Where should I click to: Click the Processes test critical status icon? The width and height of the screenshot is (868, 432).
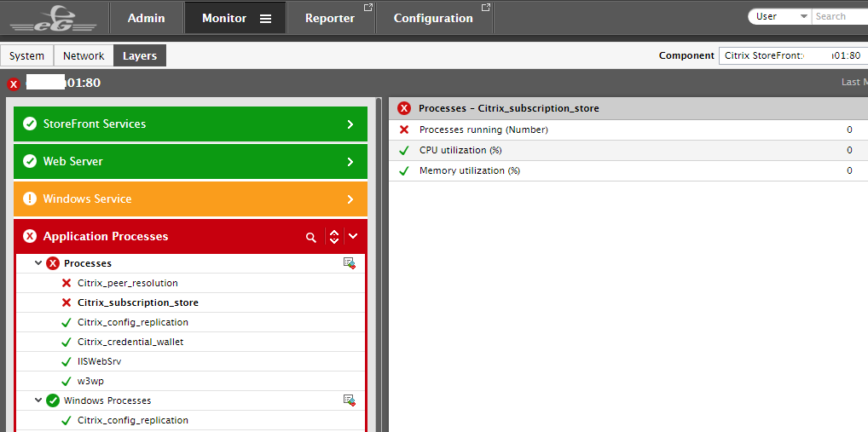(x=53, y=263)
